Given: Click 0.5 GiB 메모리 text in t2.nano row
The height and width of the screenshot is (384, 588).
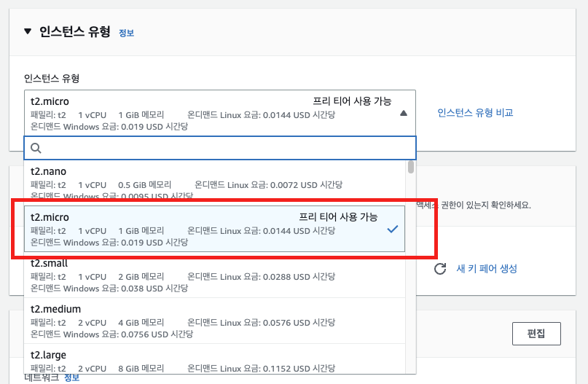Looking at the screenshot, I should [x=144, y=185].
